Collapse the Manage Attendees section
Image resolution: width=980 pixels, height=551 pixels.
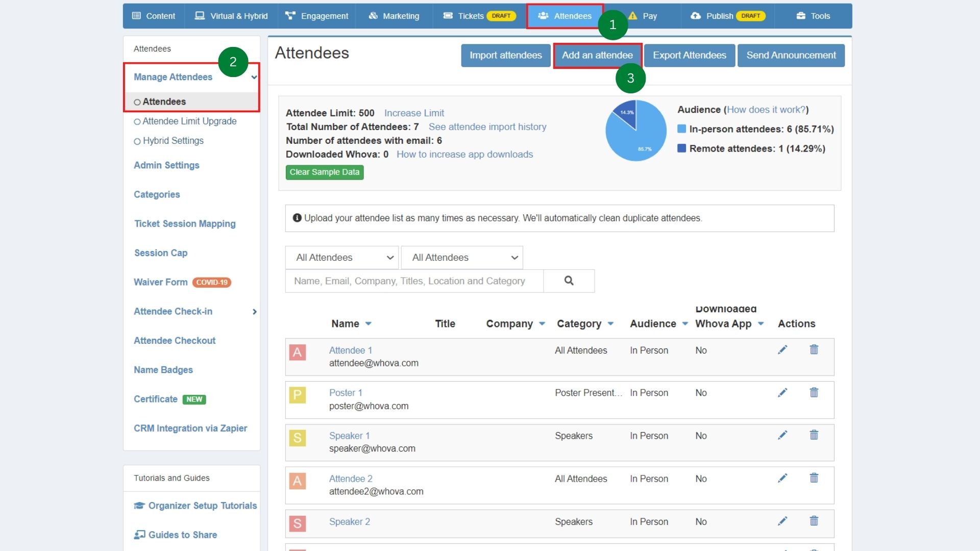(254, 77)
